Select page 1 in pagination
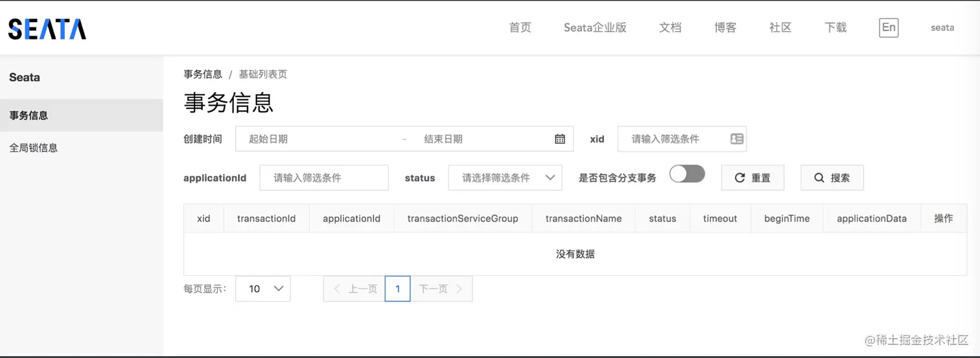 click(x=398, y=289)
